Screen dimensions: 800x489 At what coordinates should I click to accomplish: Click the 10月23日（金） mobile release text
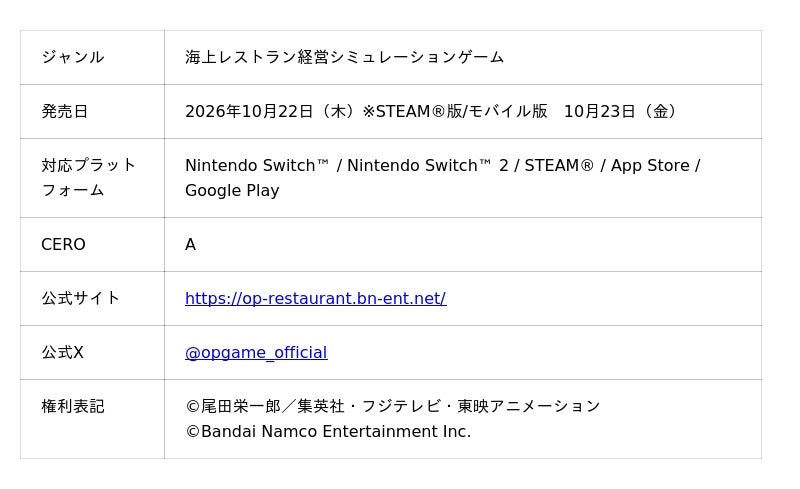[623, 111]
